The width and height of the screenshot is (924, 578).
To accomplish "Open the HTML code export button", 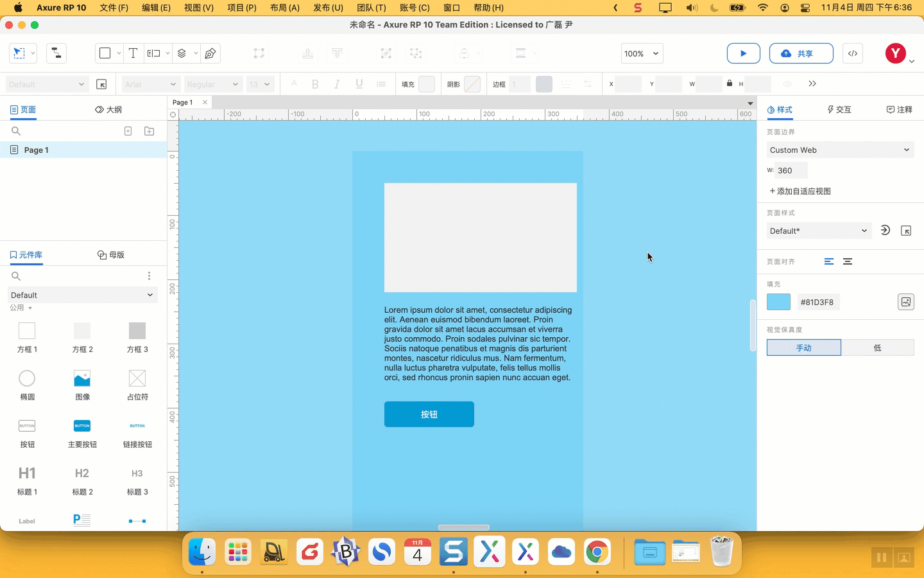I will pos(853,53).
